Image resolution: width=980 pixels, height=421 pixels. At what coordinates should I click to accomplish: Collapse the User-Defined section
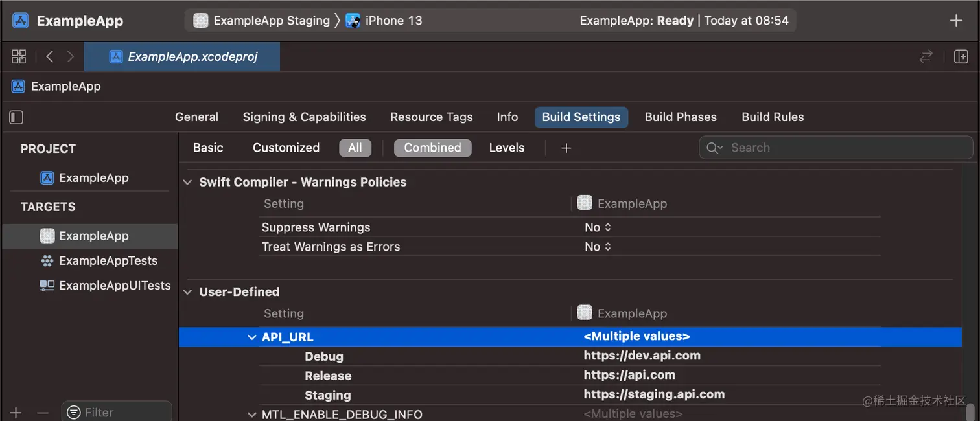coord(187,292)
